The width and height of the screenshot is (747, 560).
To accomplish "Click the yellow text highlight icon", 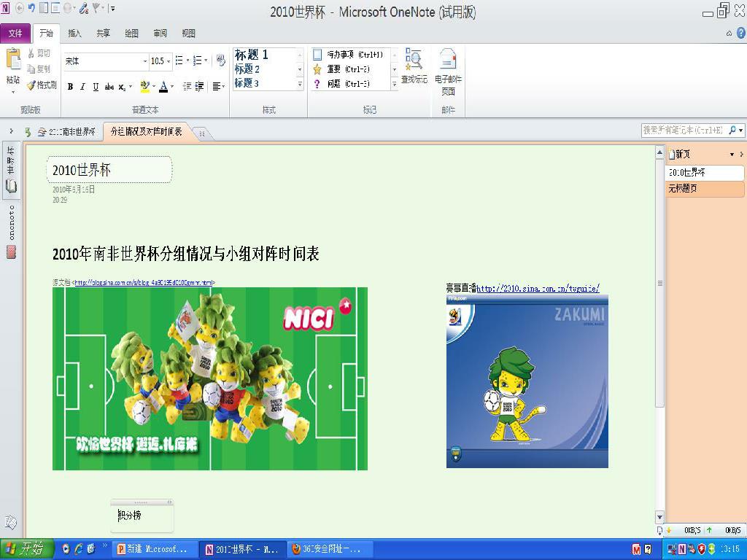I will click(x=145, y=86).
